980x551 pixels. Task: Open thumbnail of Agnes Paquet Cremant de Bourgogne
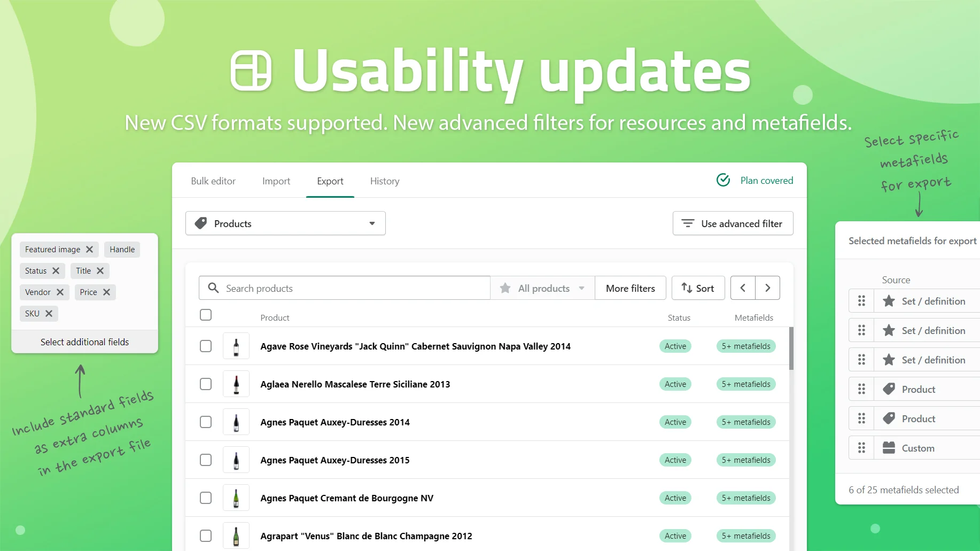coord(236,498)
